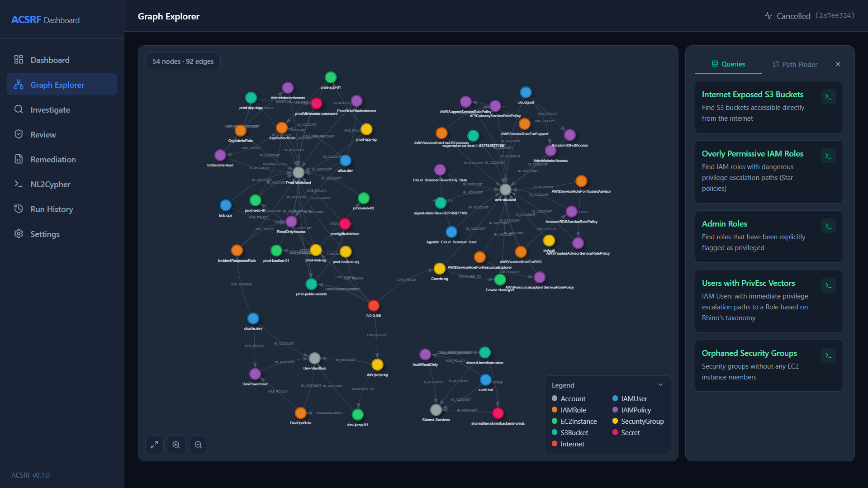This screenshot has height=488, width=868.
Task: Select the AmazonS3FullAccess policy node
Action: pyautogui.click(x=570, y=135)
